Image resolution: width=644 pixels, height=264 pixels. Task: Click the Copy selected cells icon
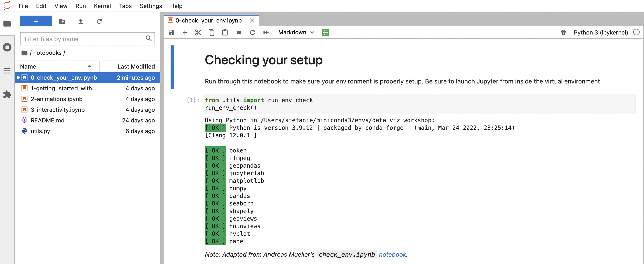point(211,32)
